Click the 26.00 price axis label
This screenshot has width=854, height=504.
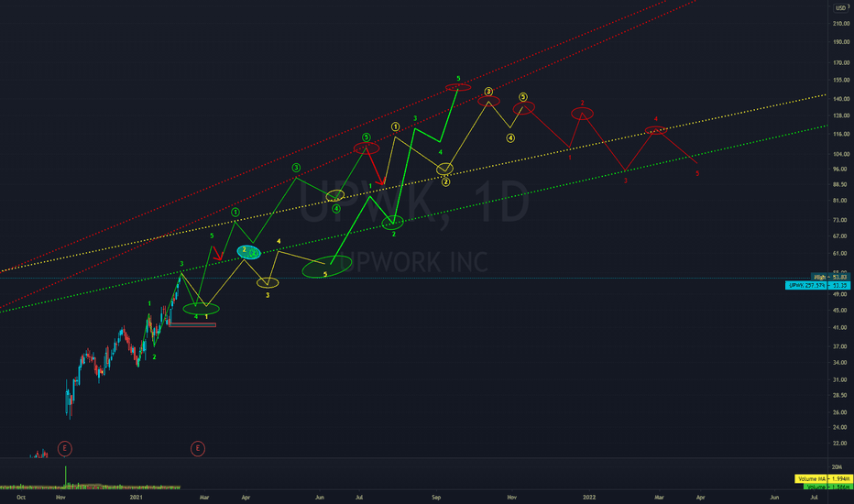tap(840, 412)
